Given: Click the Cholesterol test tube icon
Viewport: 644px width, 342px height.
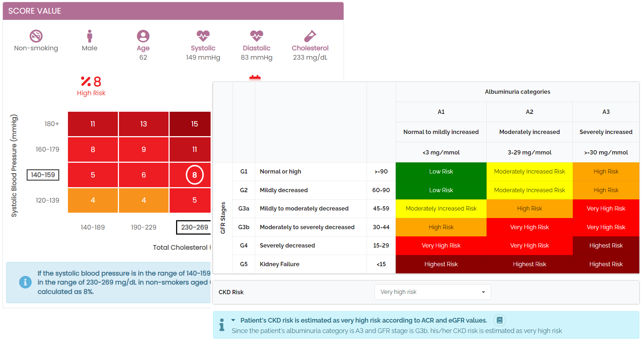Looking at the screenshot, I should [x=310, y=36].
